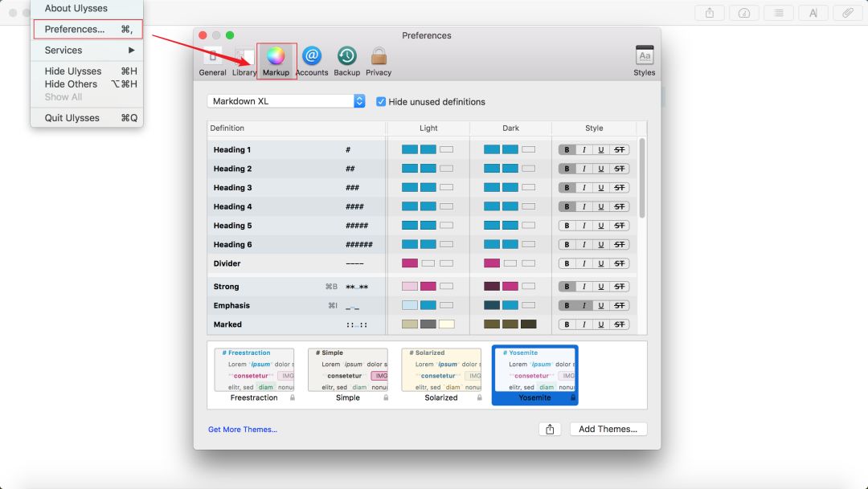Screen dimensions: 868x489
Task: Click the Light column header
Action: (x=428, y=128)
